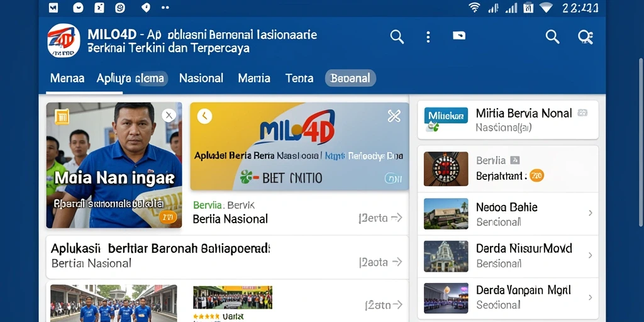Click the back arrow on MILO4D banner
This screenshot has width=644, height=322.
pos(204,116)
